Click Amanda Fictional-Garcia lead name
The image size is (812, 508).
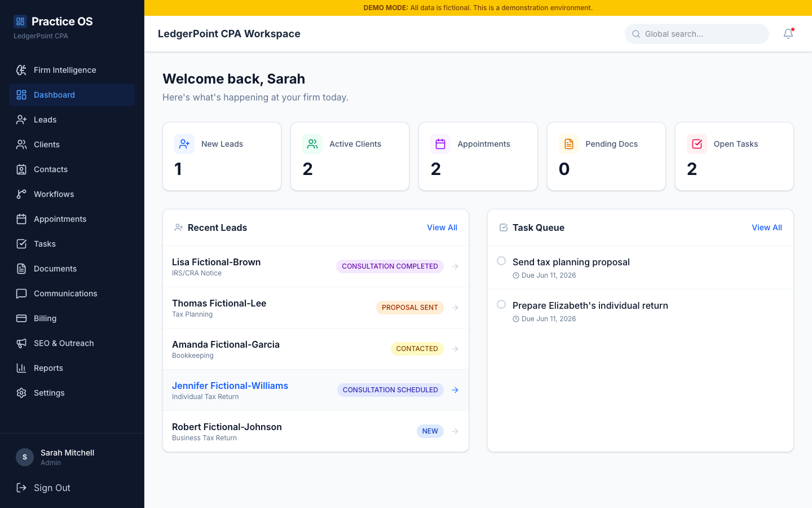(x=226, y=344)
